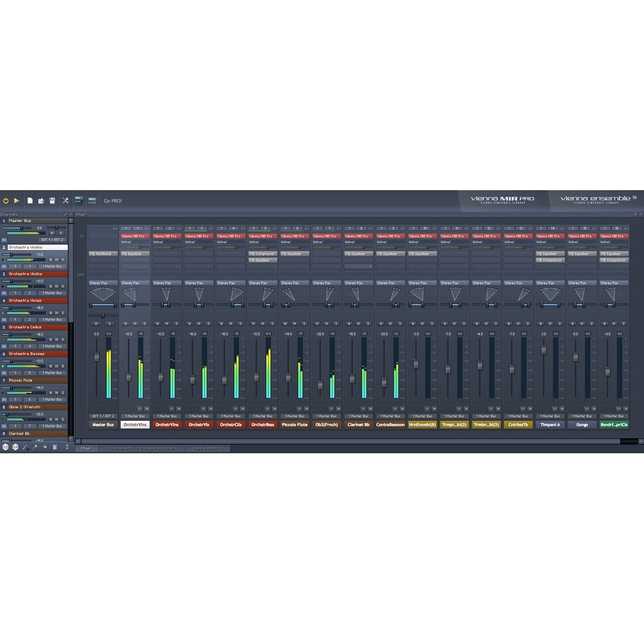Click the new project document icon
The image size is (644, 644).
point(30,200)
